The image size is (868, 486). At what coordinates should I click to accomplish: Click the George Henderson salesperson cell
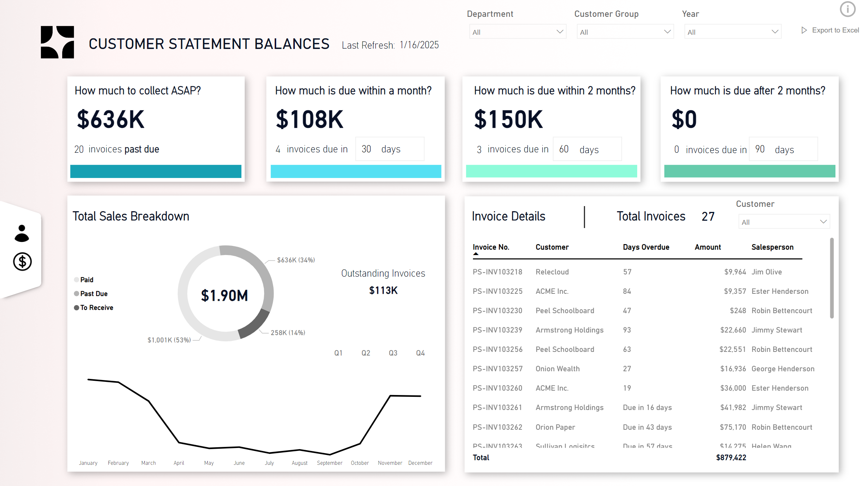pyautogui.click(x=783, y=369)
